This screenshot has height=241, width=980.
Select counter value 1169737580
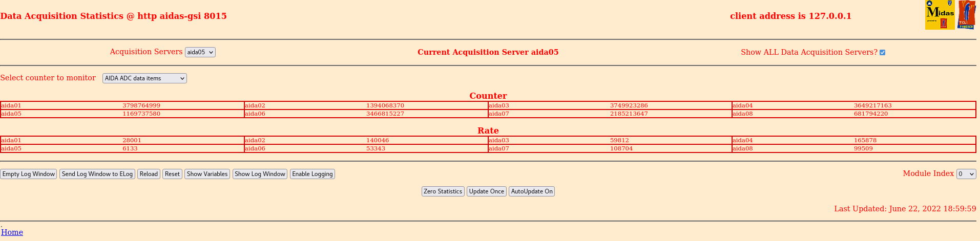tap(141, 114)
